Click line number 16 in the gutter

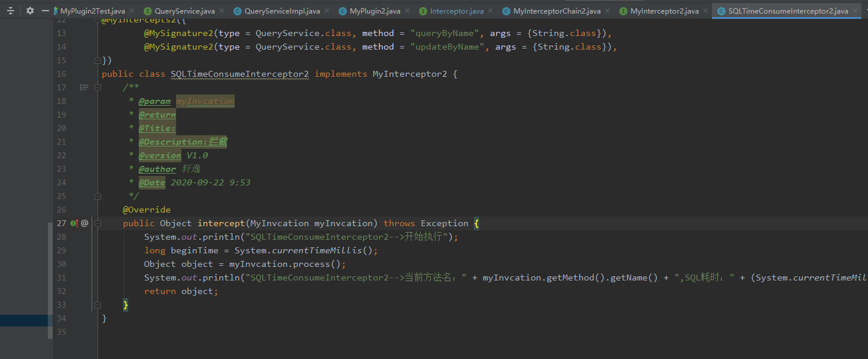coord(61,74)
